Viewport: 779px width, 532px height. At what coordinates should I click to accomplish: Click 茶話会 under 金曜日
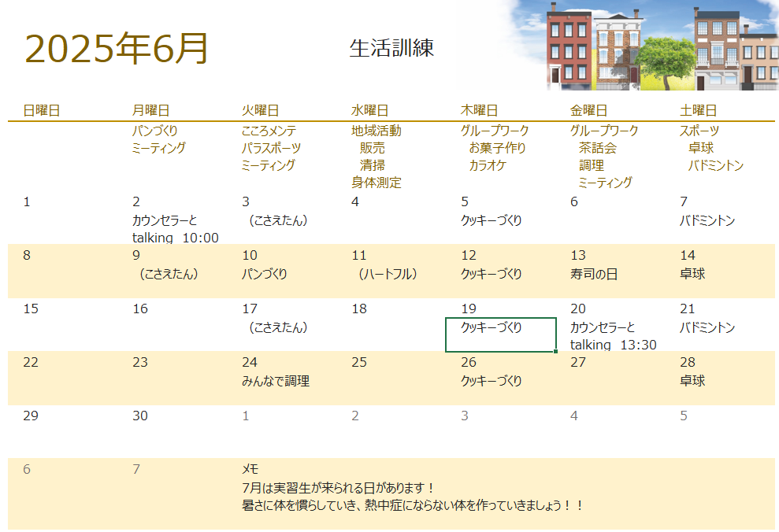point(598,148)
